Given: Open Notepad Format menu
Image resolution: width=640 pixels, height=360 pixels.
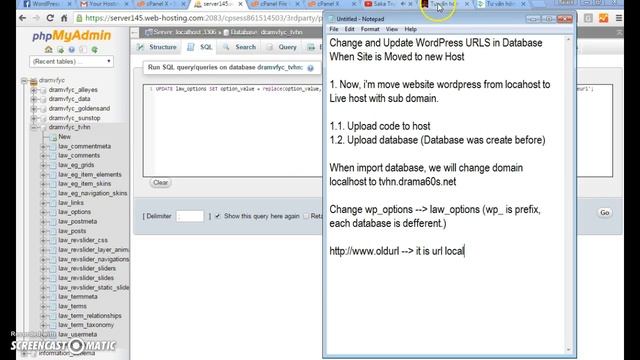Looking at the screenshot, I should 370,29.
